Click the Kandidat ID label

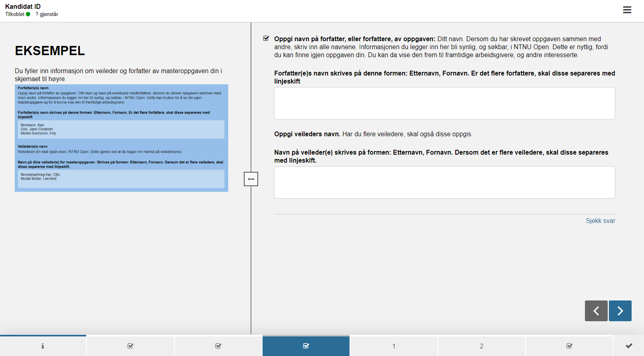coord(23,6)
